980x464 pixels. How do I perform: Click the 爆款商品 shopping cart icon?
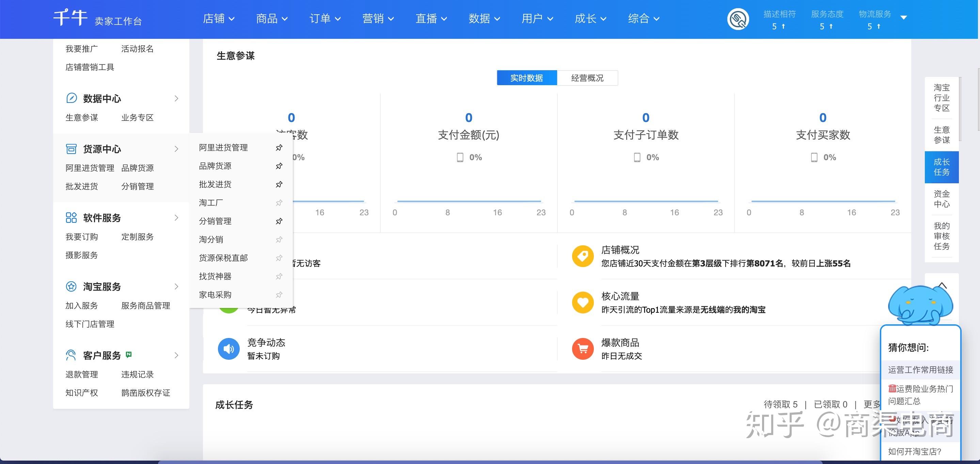pyautogui.click(x=582, y=349)
